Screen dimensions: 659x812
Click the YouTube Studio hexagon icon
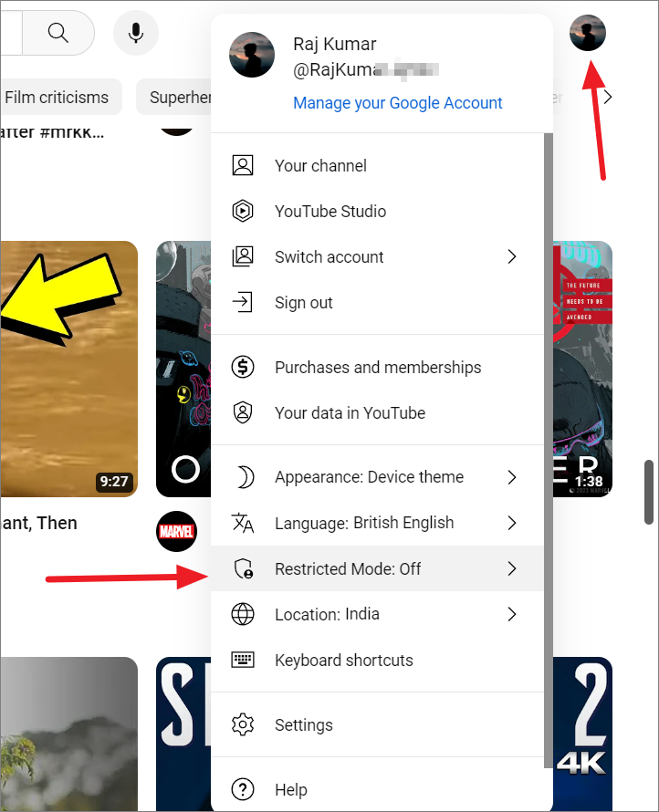point(243,212)
